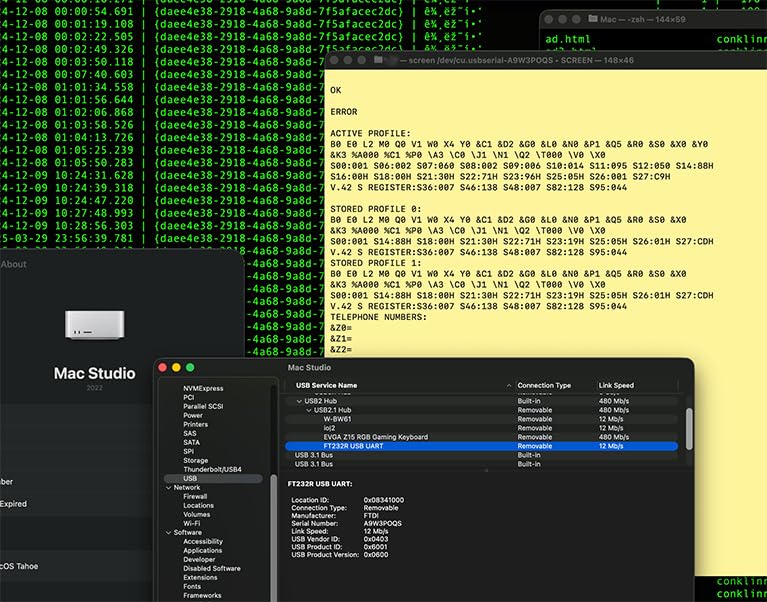
Task: Select Extensions under Software
Action: [200, 578]
